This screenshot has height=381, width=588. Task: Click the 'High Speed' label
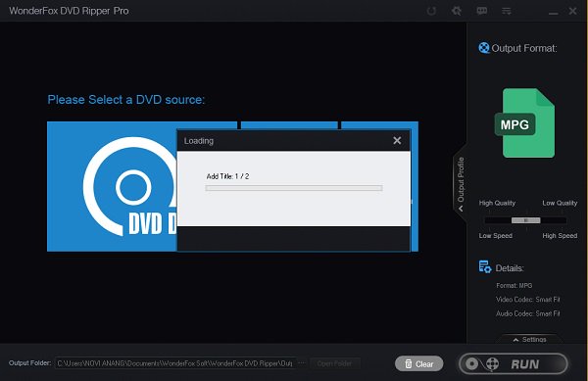560,236
